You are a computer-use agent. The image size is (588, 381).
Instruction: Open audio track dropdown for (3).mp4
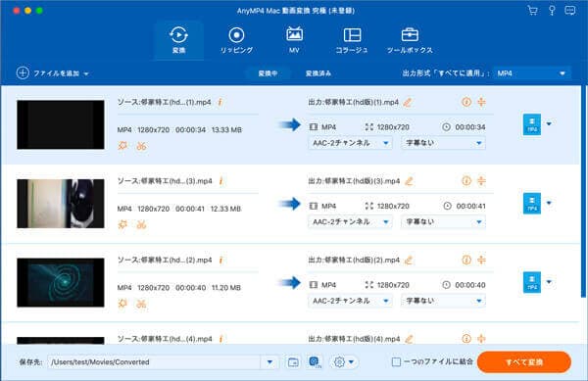click(350, 221)
